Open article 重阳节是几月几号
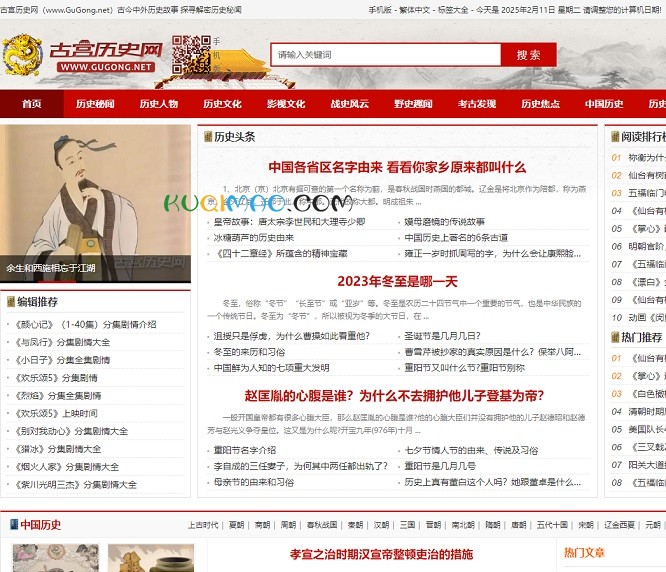Screen dimensions: 666x572 tap(440, 466)
